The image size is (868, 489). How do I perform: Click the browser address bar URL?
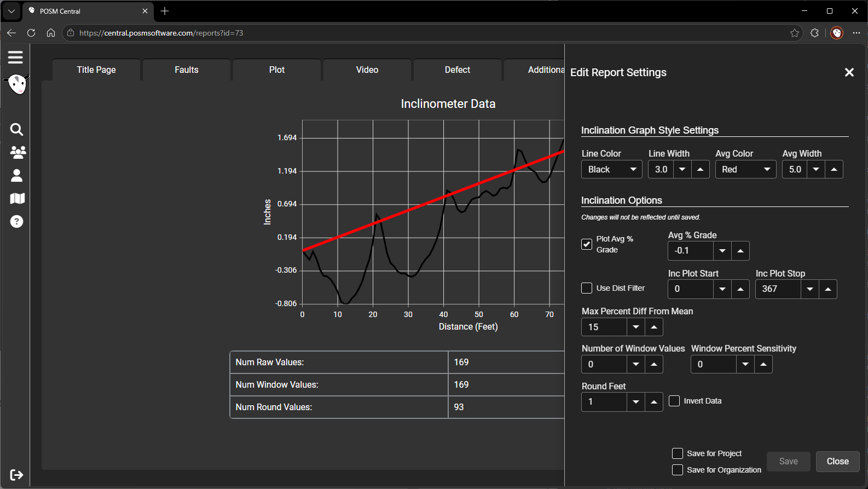tap(161, 33)
